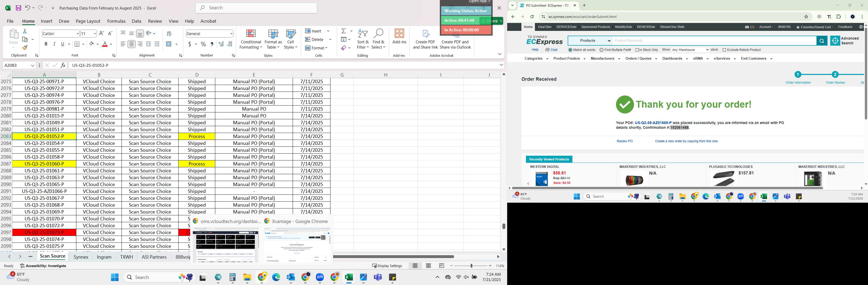Bookmark page with star icon in Chrome
Screen dimensions: 868x285
806,16
